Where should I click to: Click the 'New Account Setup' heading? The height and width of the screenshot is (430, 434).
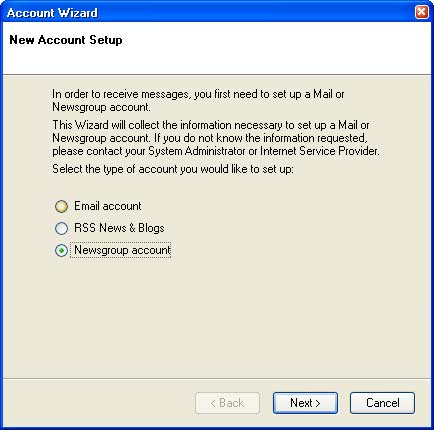coord(66,40)
